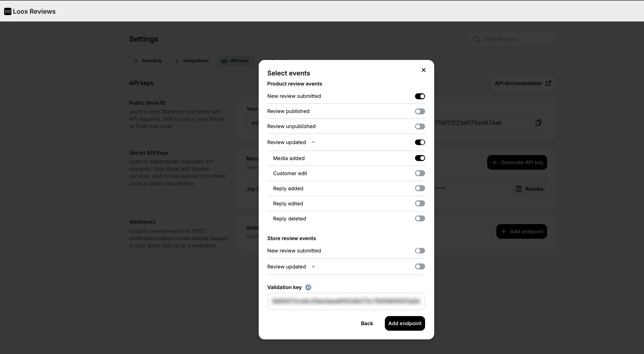644x354 pixels.
Task: Click the Validation key label
Action: 284,287
